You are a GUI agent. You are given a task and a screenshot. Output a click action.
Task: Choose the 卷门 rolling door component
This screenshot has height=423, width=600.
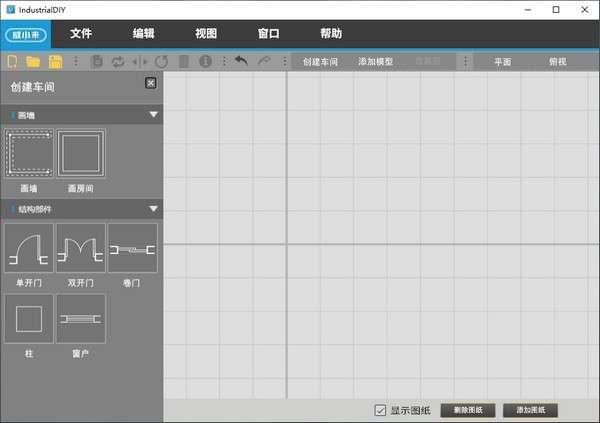tap(132, 248)
